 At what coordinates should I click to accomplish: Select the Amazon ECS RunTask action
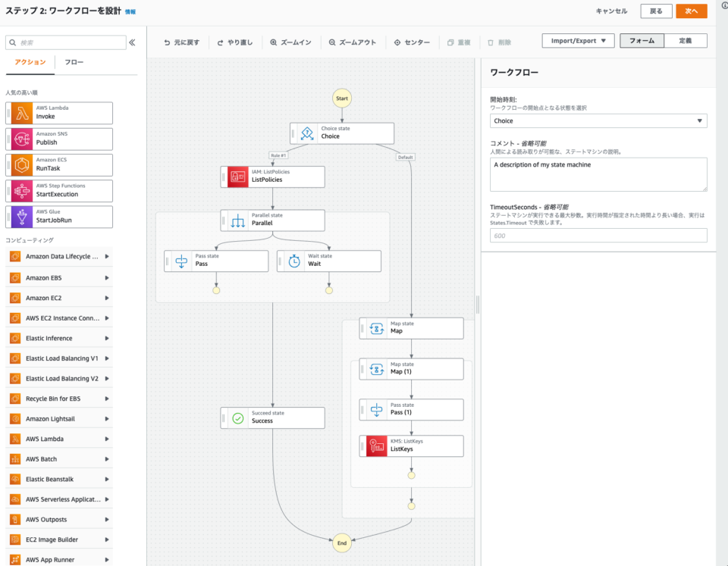tap(58, 164)
